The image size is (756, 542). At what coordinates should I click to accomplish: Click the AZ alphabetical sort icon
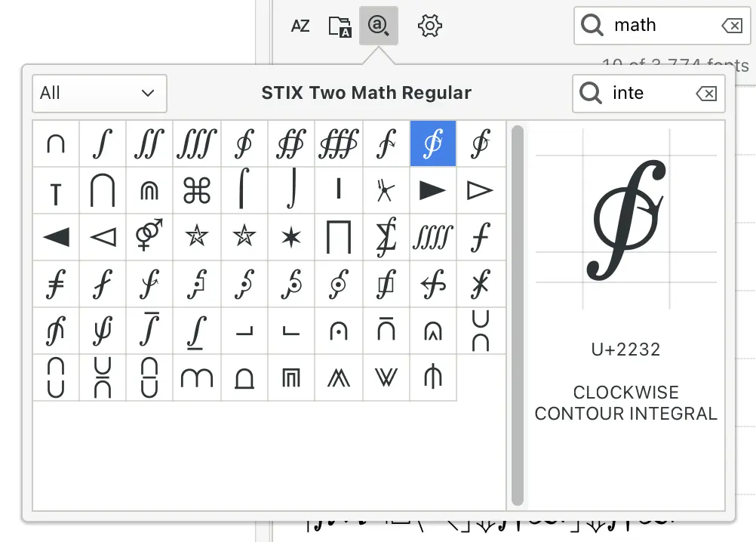[300, 26]
